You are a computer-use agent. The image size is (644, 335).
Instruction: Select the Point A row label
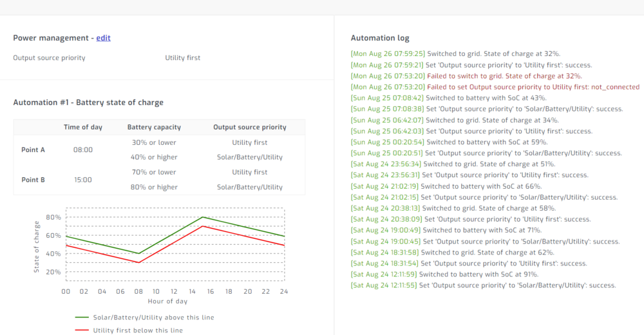point(33,149)
